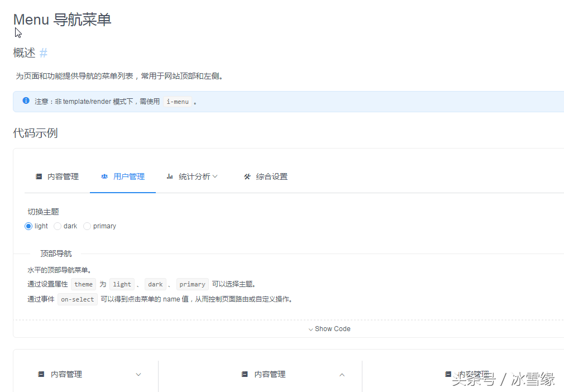Click the blue info icon in the notice

[26, 101]
